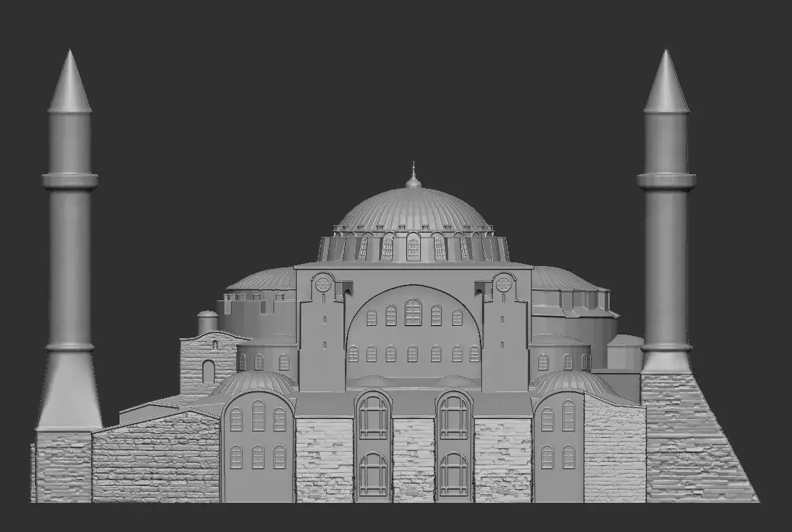Screen dimensions: 792x532
Task: Click the right minaret's balcony ring
Action: point(667,180)
